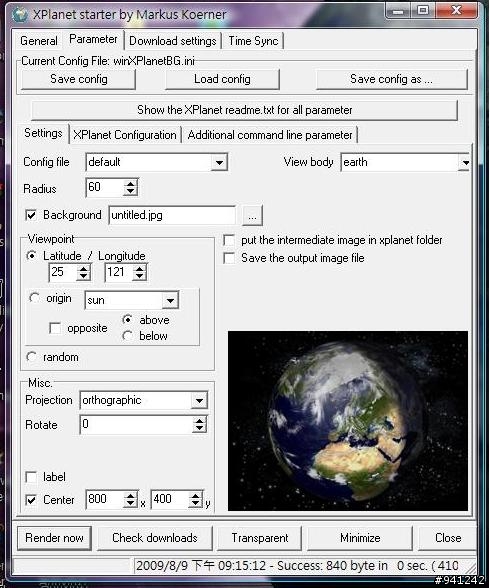Enable Save the output image file checkbox
490x588 pixels.
[229, 258]
